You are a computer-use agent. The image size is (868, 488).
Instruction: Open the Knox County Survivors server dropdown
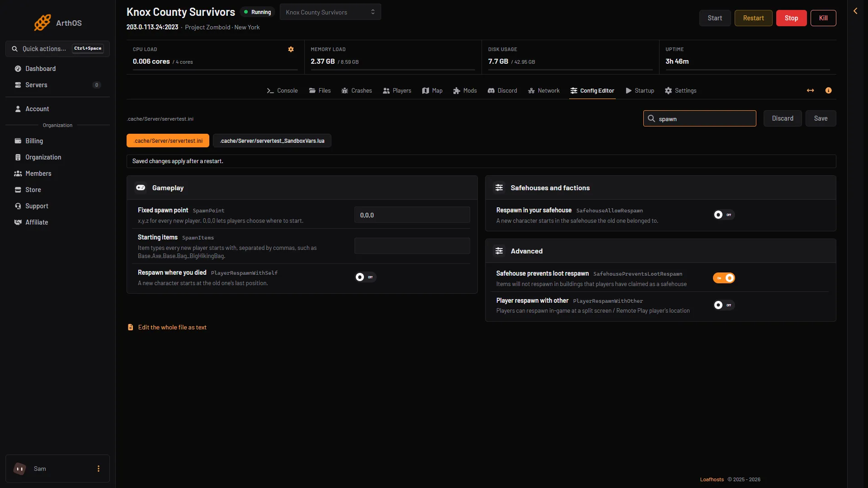pos(330,12)
